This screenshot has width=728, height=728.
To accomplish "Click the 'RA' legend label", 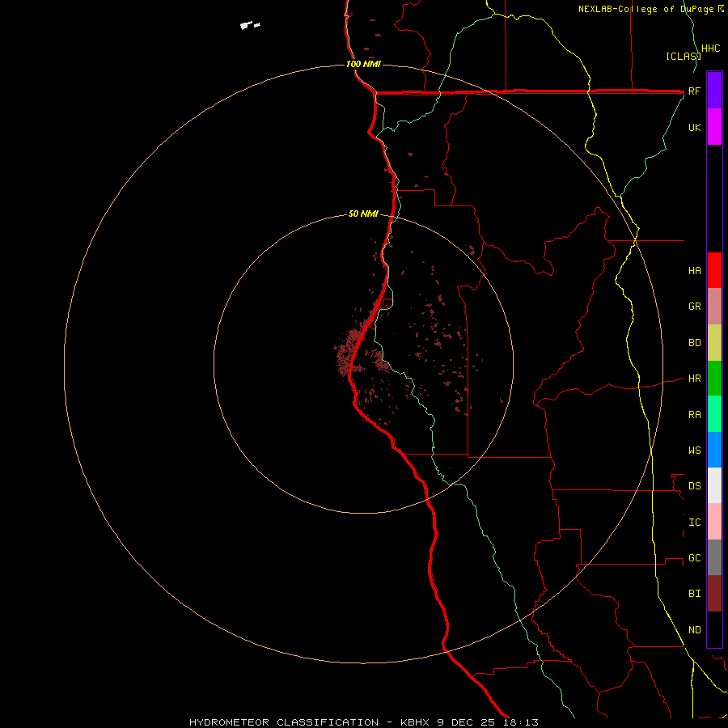I will [x=694, y=415].
